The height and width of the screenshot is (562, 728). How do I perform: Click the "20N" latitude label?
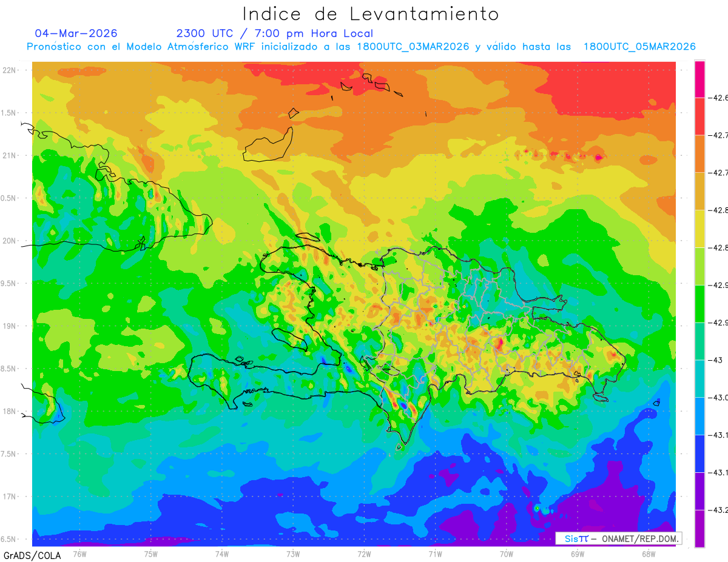(10, 241)
